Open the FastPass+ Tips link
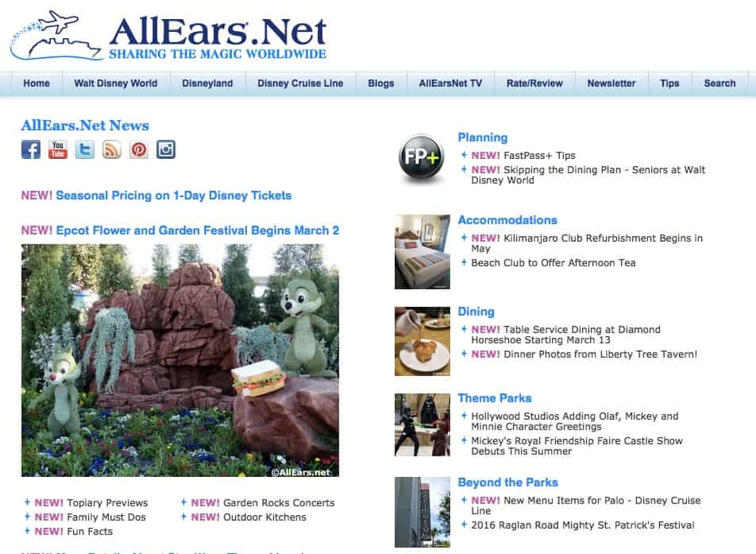 tap(539, 156)
